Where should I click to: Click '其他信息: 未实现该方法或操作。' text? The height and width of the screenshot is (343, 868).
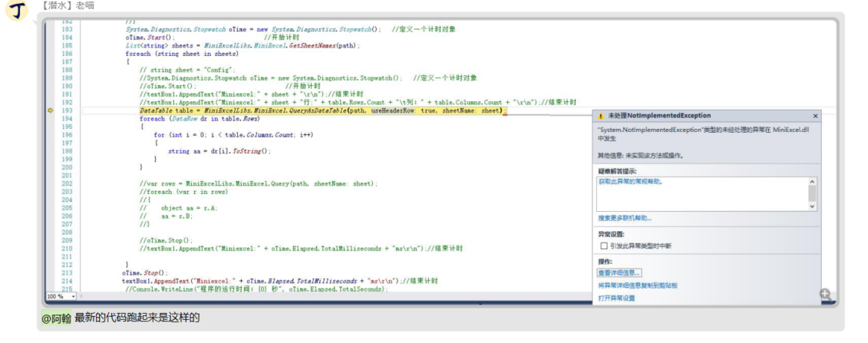pos(641,156)
